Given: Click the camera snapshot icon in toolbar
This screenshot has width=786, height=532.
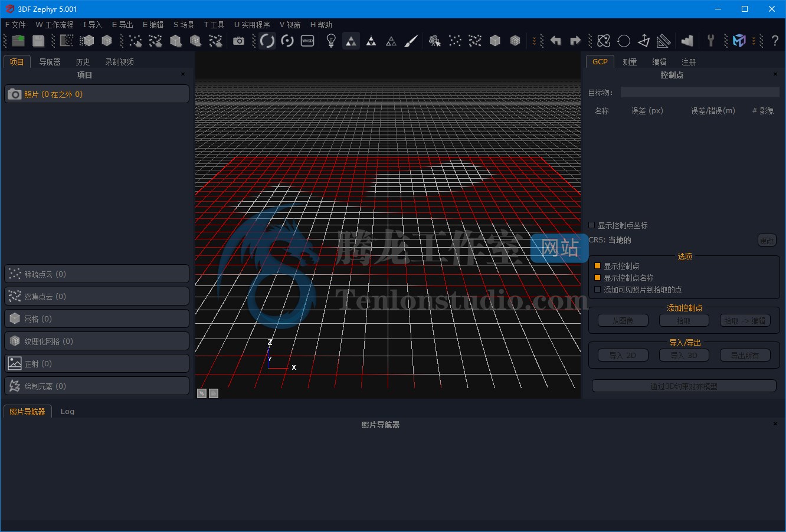Looking at the screenshot, I should (x=238, y=41).
